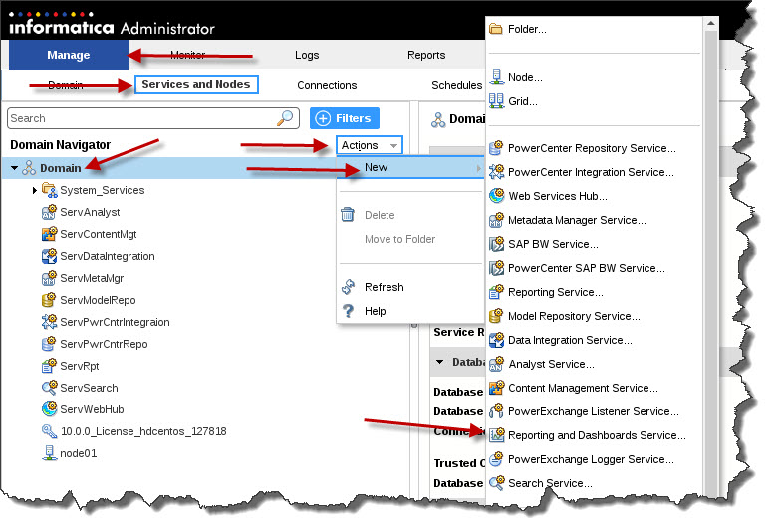Click the ServPwrCntrRepo service icon
The height and width of the screenshot is (532, 775).
[x=49, y=344]
